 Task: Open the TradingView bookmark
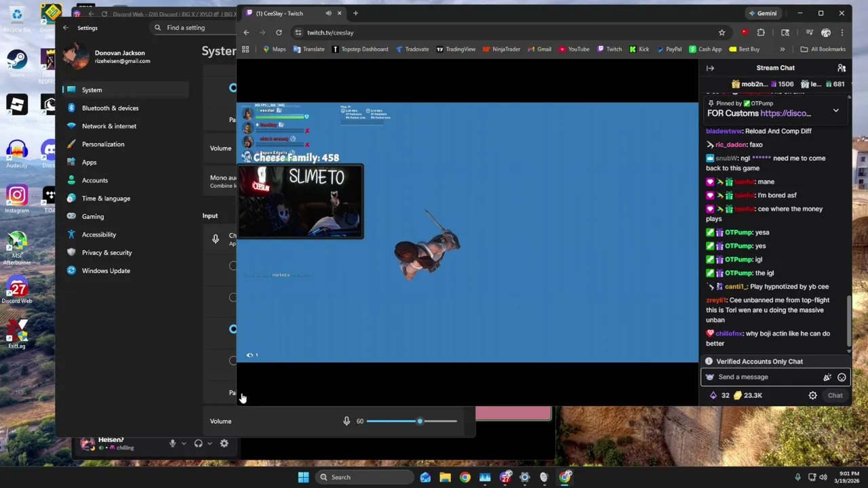click(x=456, y=49)
